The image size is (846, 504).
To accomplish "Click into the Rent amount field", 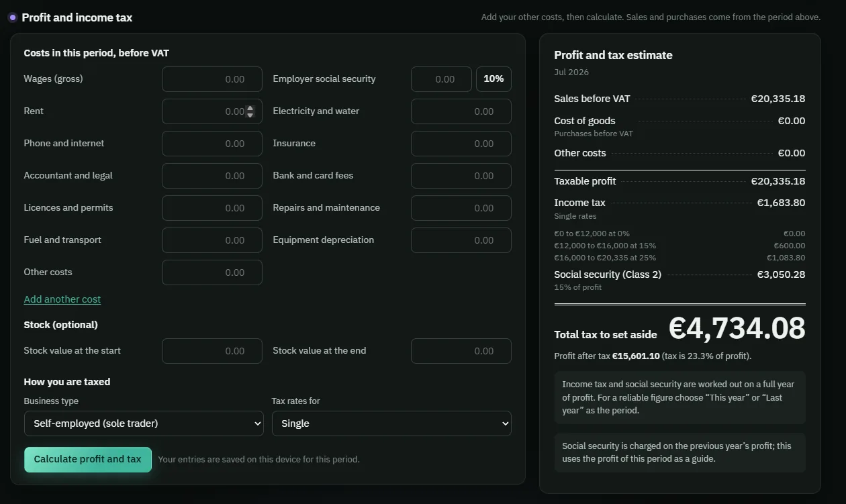I will point(212,111).
